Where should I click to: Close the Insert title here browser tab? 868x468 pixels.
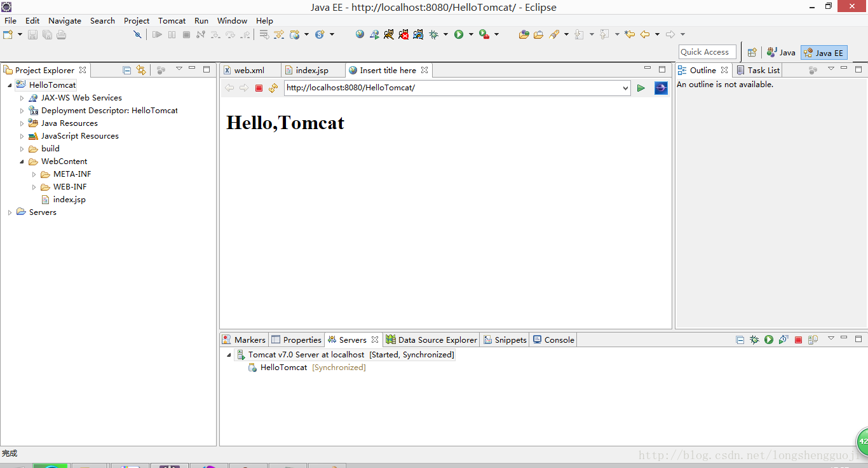click(424, 70)
